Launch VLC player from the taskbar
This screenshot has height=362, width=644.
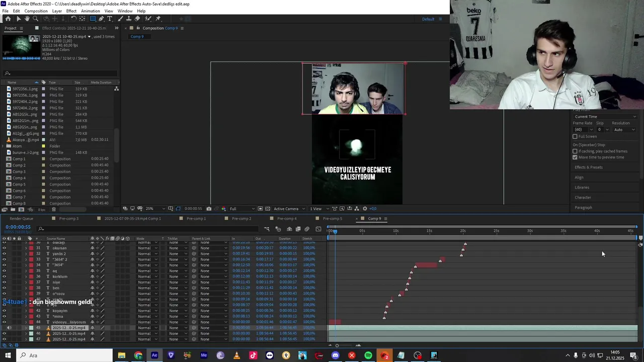coord(236,355)
